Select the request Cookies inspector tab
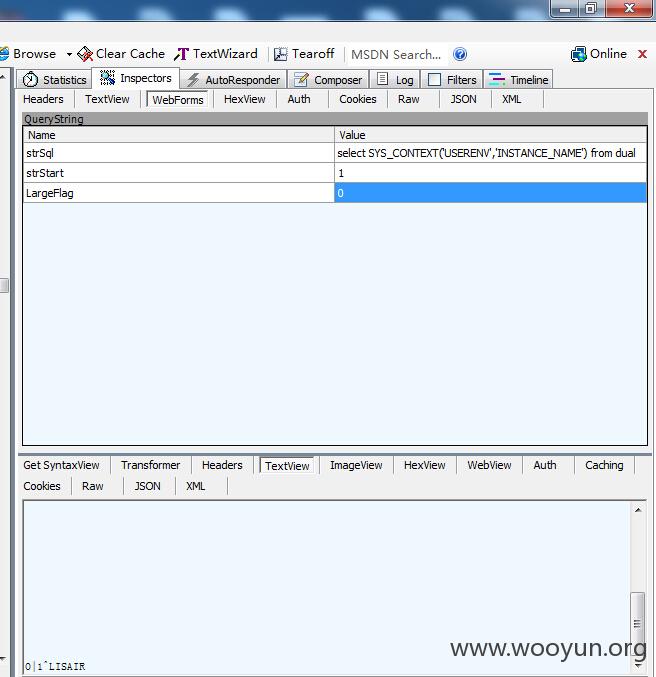 pyautogui.click(x=358, y=99)
